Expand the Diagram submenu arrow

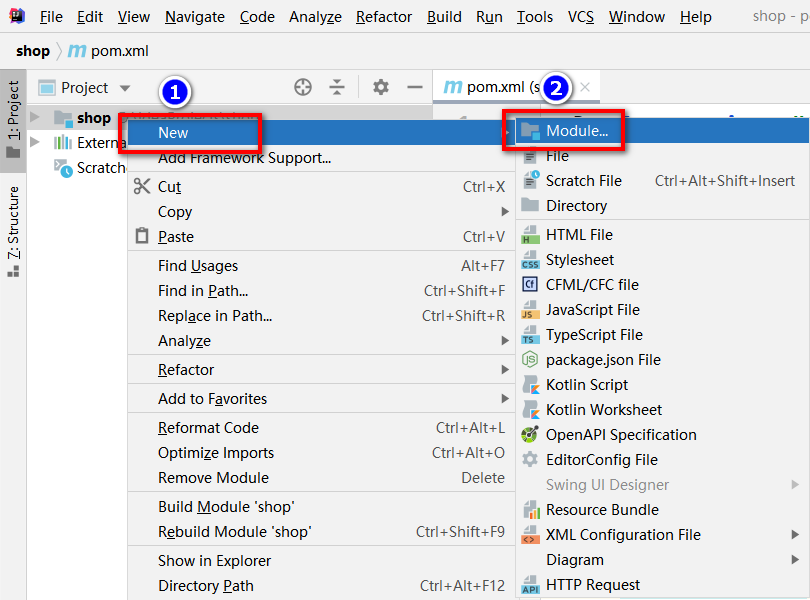tap(795, 559)
